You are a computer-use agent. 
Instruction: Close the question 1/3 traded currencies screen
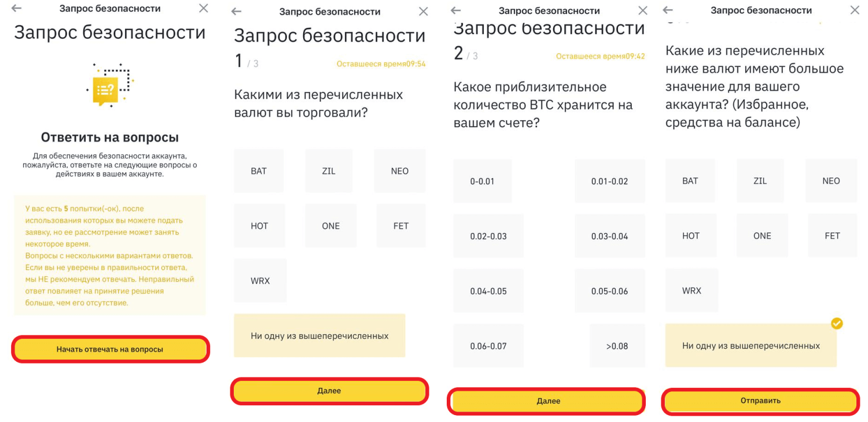424,12
